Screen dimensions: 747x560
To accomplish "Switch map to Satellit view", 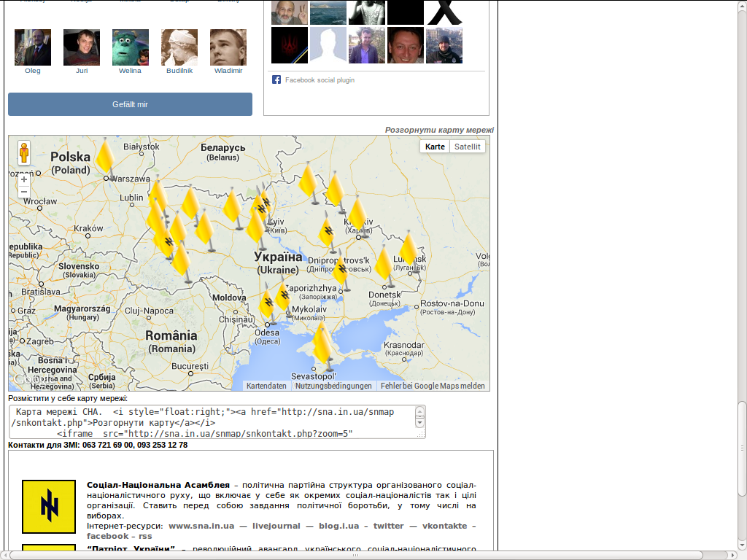I will pos(468,147).
